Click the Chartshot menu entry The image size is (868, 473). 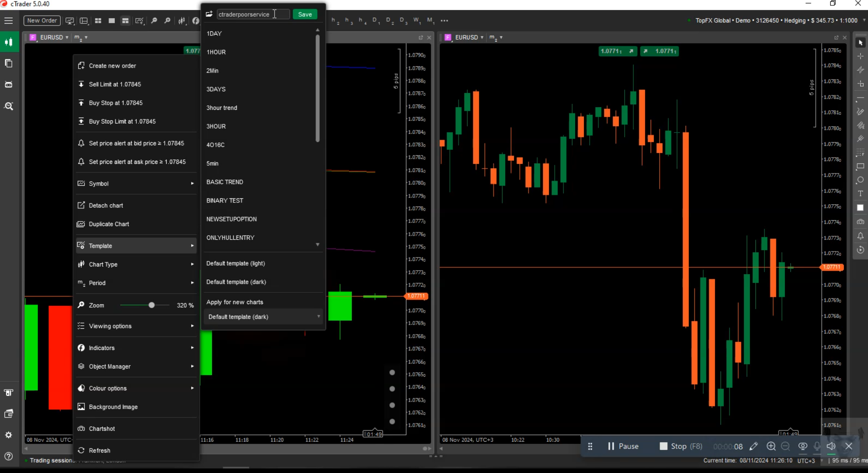click(136, 429)
